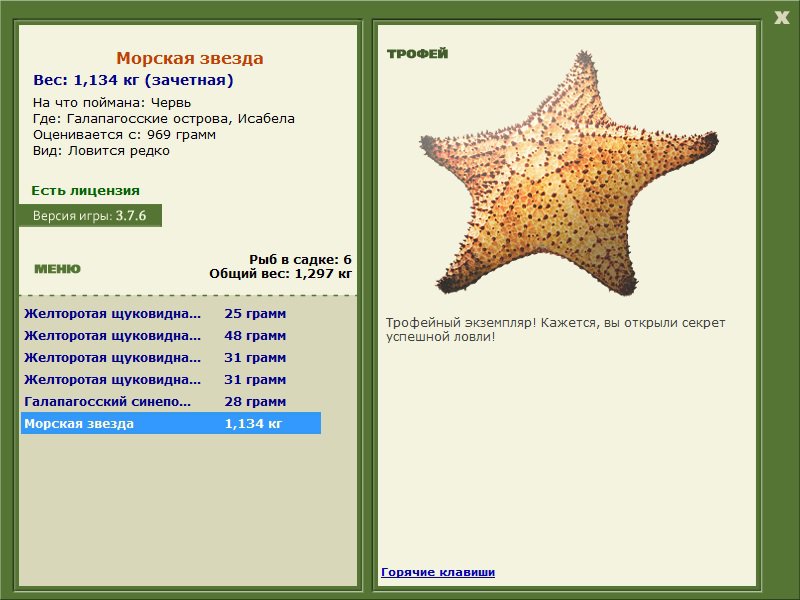This screenshot has width=800, height=600.
Task: Click the Есть лицензия label
Action: (x=85, y=191)
